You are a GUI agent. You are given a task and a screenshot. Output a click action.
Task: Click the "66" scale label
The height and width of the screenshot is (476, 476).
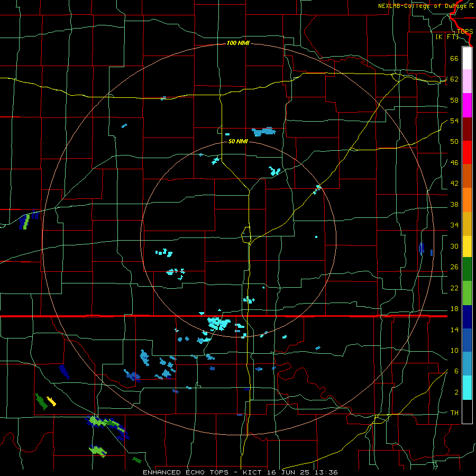pyautogui.click(x=454, y=58)
